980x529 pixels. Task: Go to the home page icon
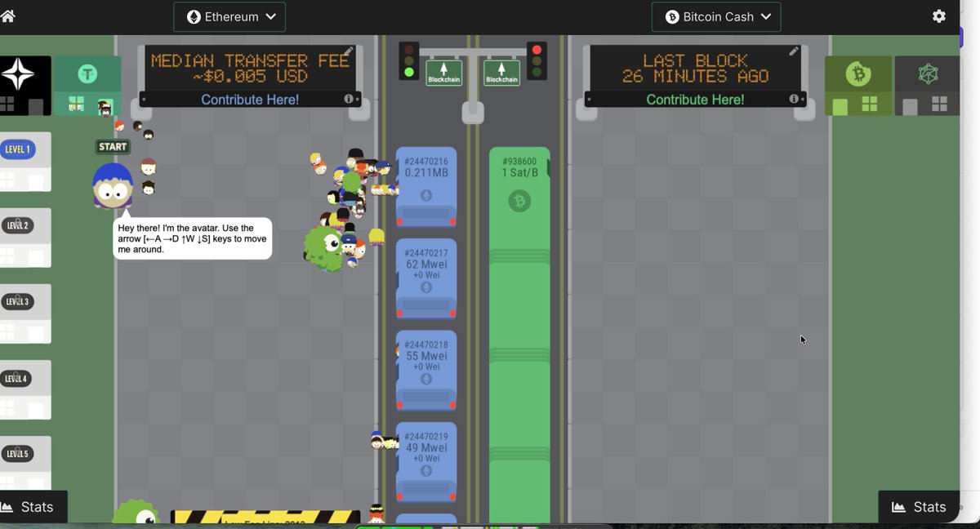7,16
